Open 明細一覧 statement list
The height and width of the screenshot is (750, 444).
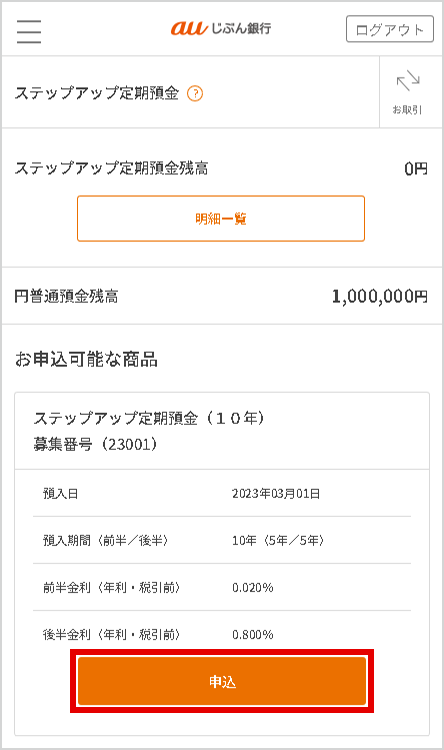221,219
